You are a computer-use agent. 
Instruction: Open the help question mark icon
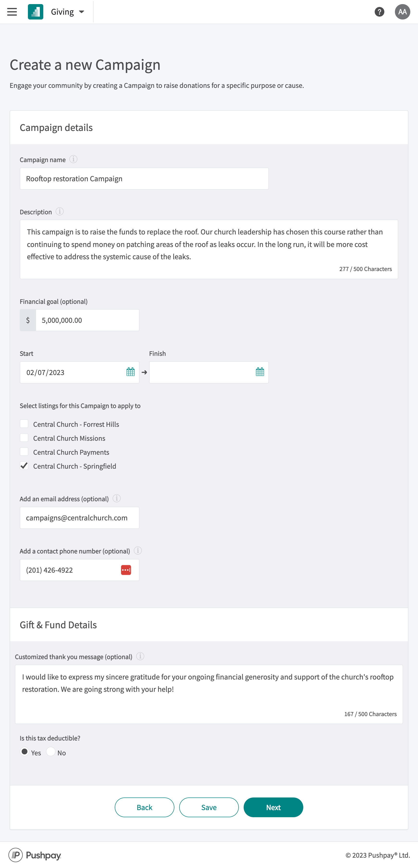(x=379, y=12)
